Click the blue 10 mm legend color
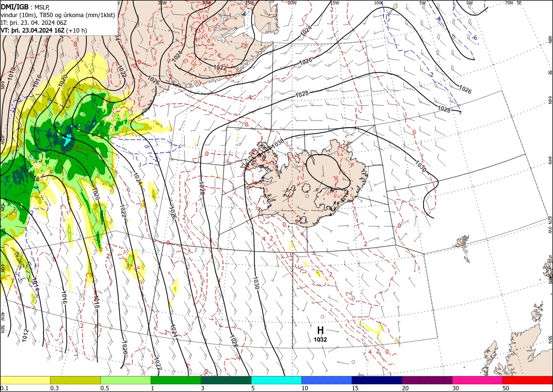 pos(327,380)
